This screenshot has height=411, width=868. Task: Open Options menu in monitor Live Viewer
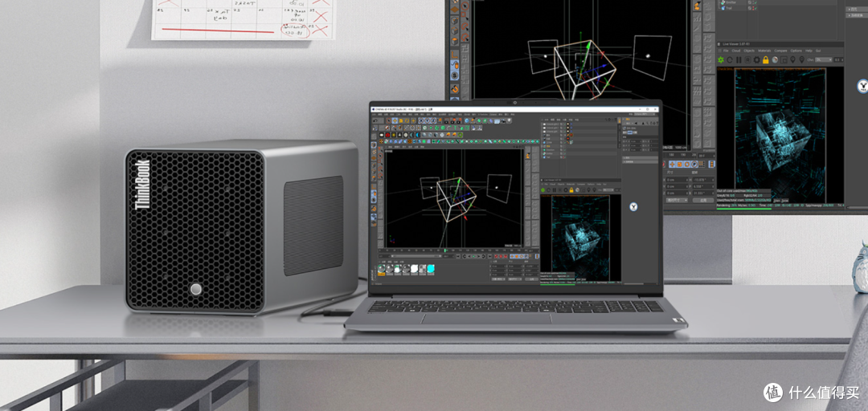(796, 51)
